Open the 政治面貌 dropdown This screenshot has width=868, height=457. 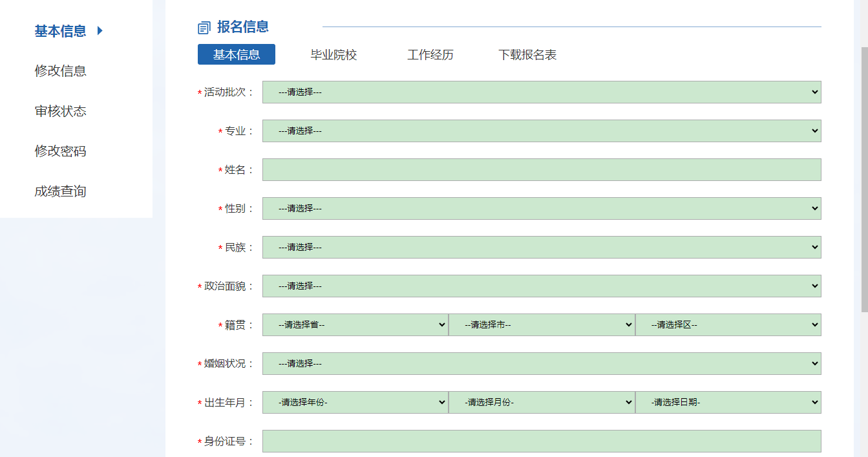(x=542, y=286)
